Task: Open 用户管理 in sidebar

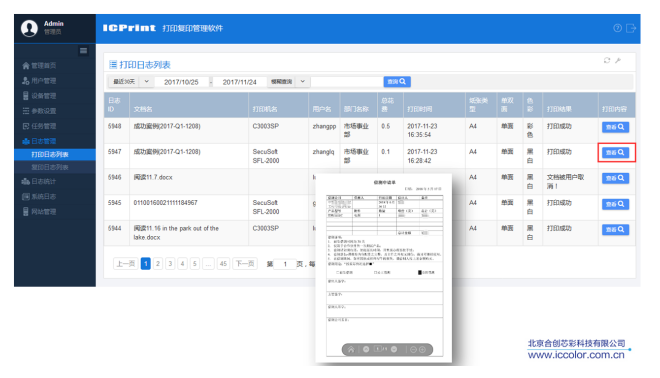Action: (39, 80)
